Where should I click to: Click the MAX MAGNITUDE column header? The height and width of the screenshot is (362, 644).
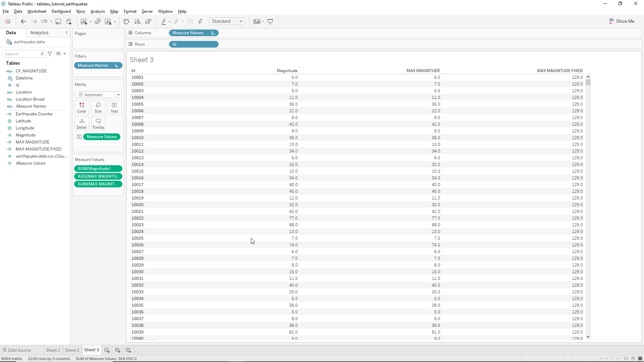tap(423, 71)
